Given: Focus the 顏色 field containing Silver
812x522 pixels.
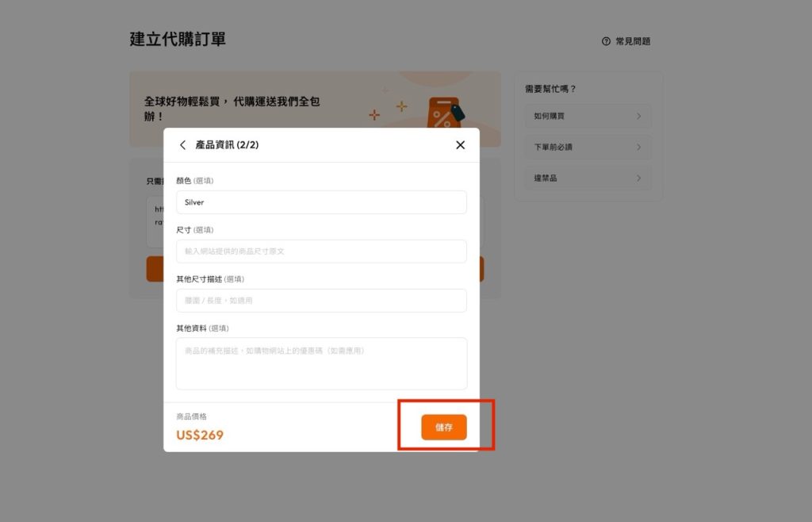Looking at the screenshot, I should click(321, 202).
